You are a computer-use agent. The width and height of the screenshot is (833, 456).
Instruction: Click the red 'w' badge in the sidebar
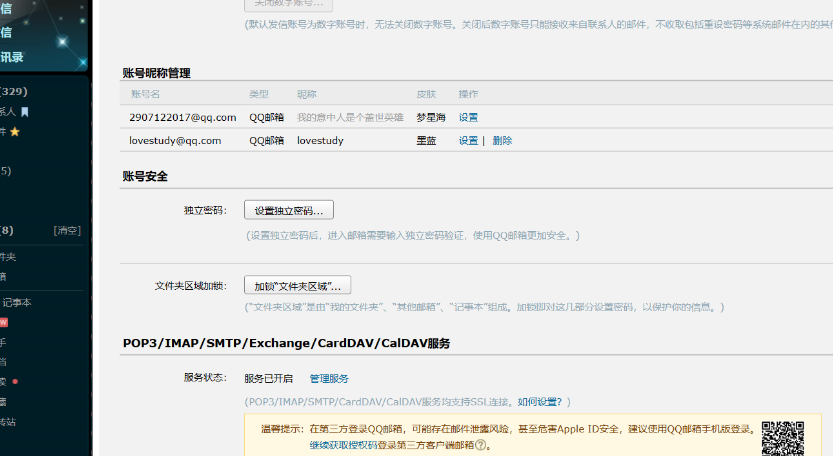(x=4, y=322)
